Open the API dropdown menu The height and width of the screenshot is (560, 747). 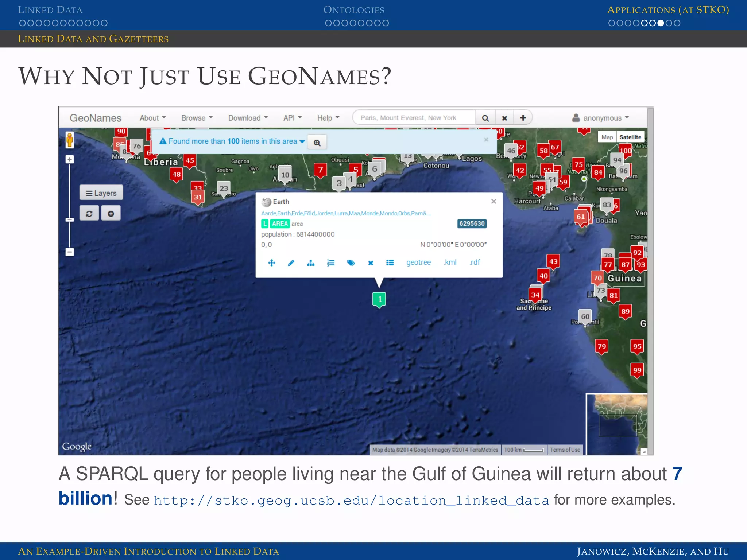click(293, 118)
